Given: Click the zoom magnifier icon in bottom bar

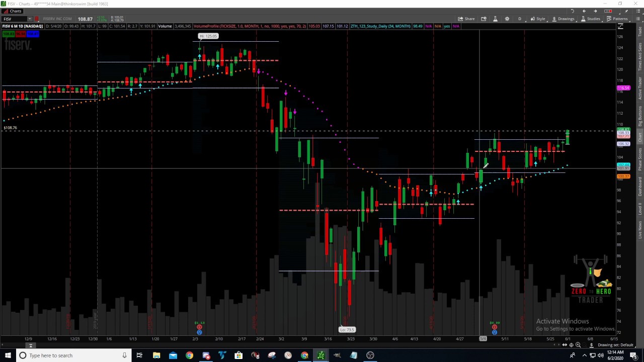Looking at the screenshot, I should pyautogui.click(x=578, y=345).
